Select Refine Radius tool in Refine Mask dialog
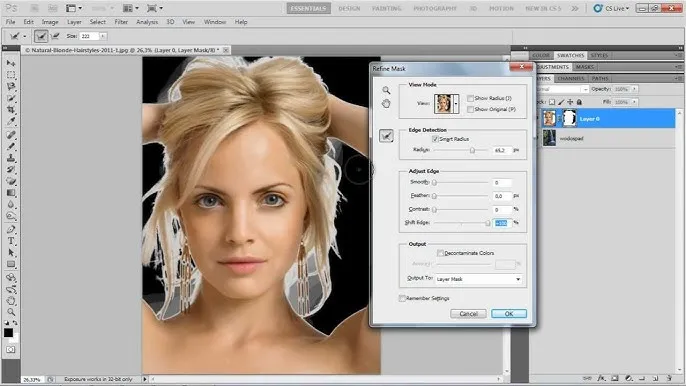Screen dimensions: 686x386 click(x=386, y=136)
